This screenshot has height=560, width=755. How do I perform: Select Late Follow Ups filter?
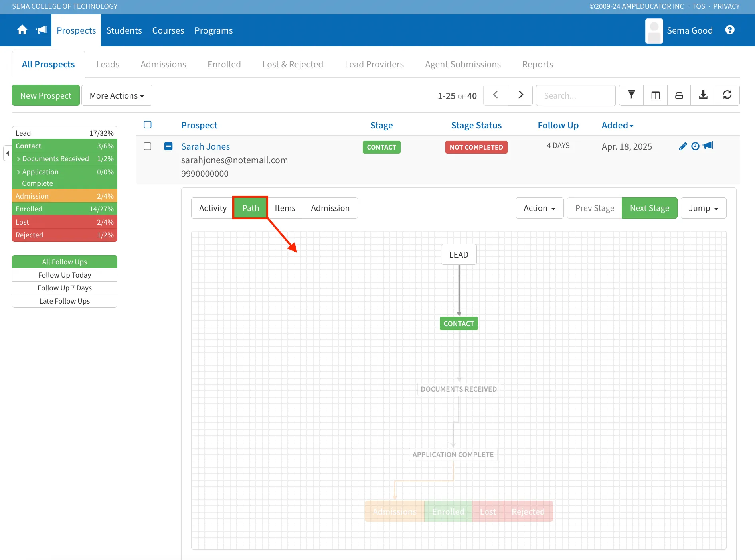pos(65,301)
